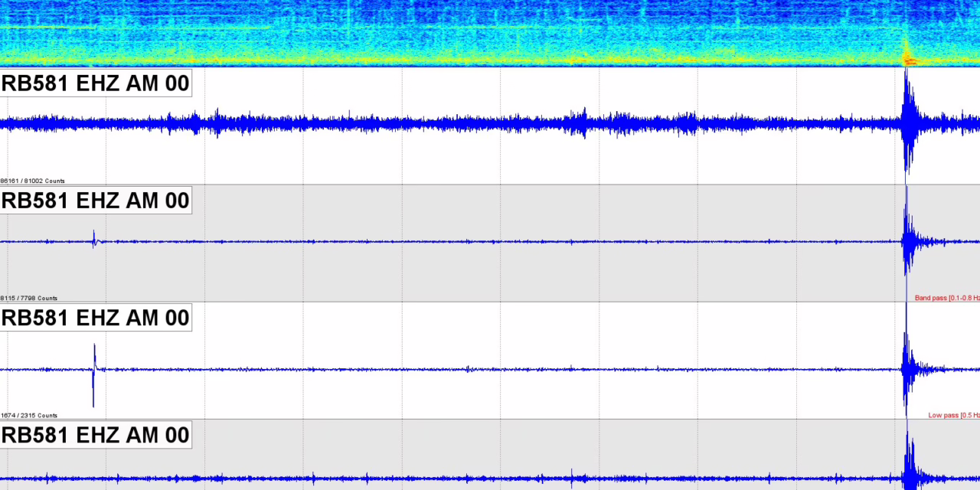Click the RB581 label in the bottom-most panel
Screen dimensions: 980x490
click(96, 435)
